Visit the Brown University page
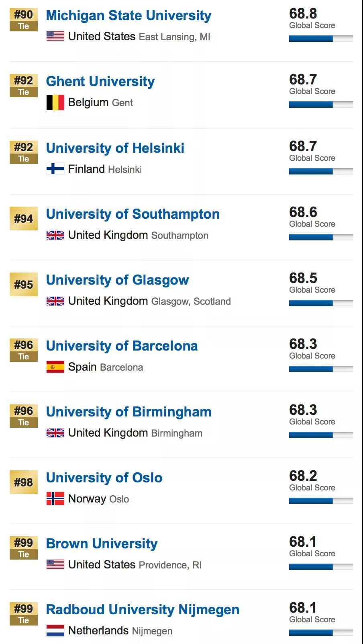This screenshot has height=644, width=363. point(102,544)
